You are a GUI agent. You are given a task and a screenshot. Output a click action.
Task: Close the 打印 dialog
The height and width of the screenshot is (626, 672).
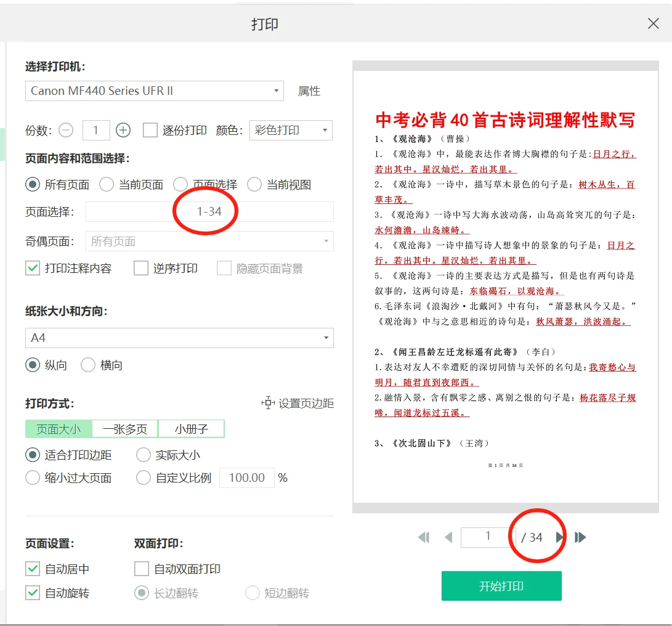point(653,23)
